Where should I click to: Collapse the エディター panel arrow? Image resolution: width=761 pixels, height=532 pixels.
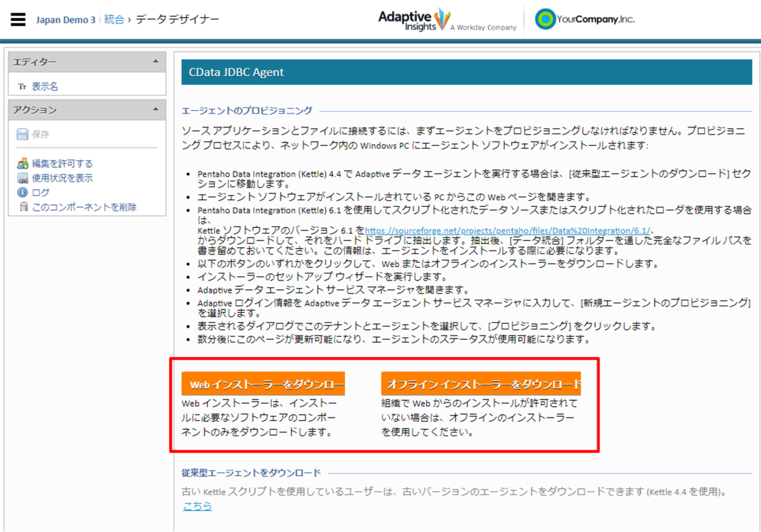156,62
